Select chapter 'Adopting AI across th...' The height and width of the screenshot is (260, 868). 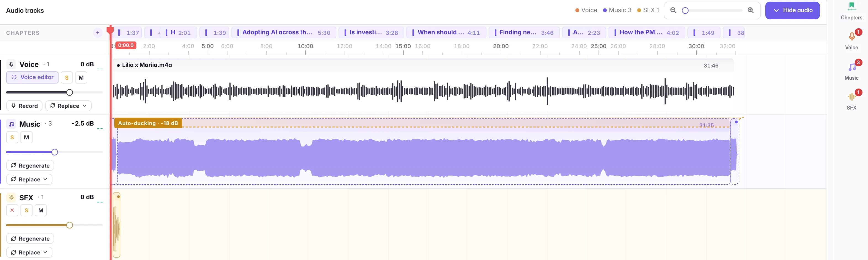coord(284,32)
